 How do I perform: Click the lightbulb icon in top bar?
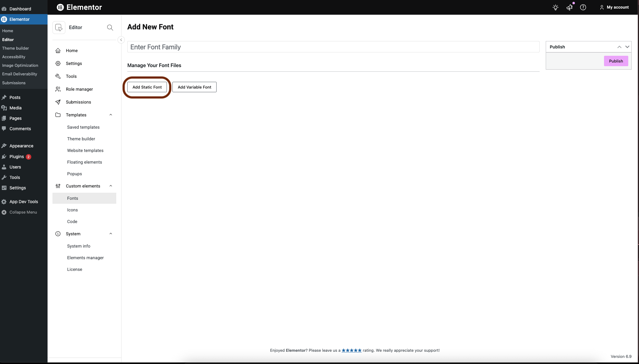555,7
